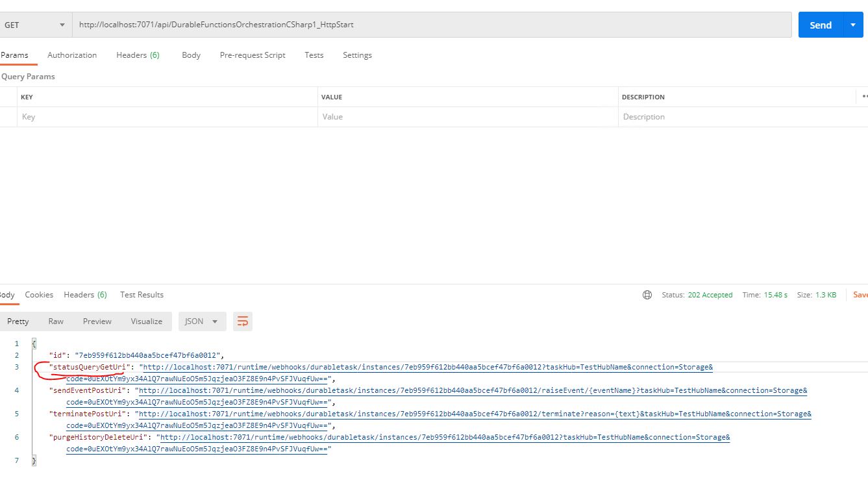Image resolution: width=868 pixels, height=502 pixels.
Task: Open the request Body tab
Action: pos(191,55)
